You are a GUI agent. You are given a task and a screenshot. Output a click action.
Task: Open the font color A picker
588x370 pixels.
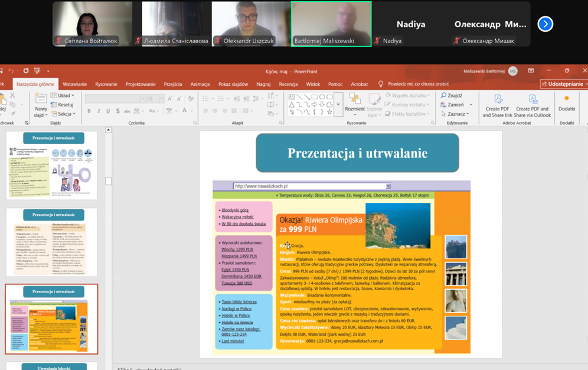[x=185, y=111]
